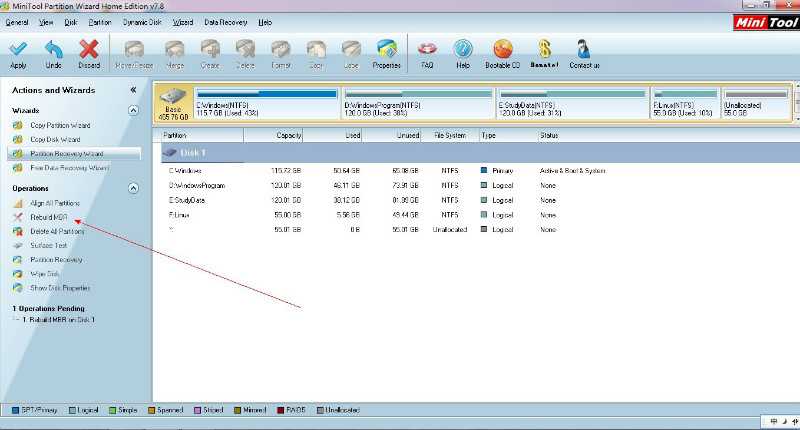Select E:StudyData block in disk map
800x430 pixels.
(x=572, y=104)
